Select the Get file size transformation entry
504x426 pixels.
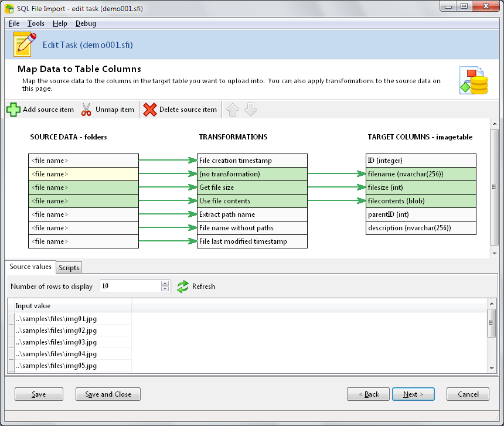252,187
